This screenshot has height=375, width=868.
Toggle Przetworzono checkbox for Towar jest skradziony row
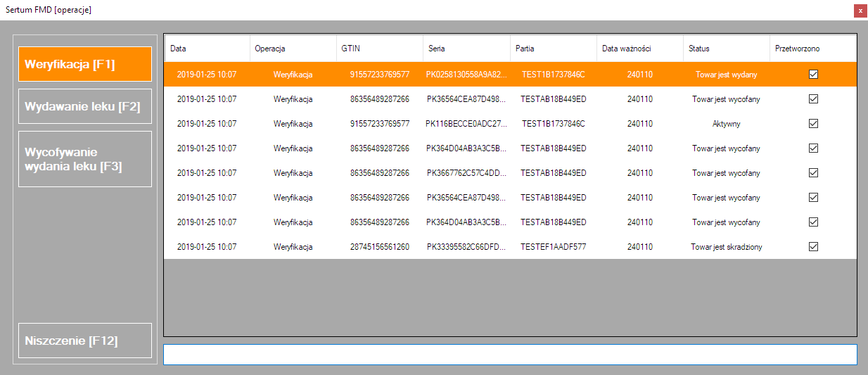813,247
